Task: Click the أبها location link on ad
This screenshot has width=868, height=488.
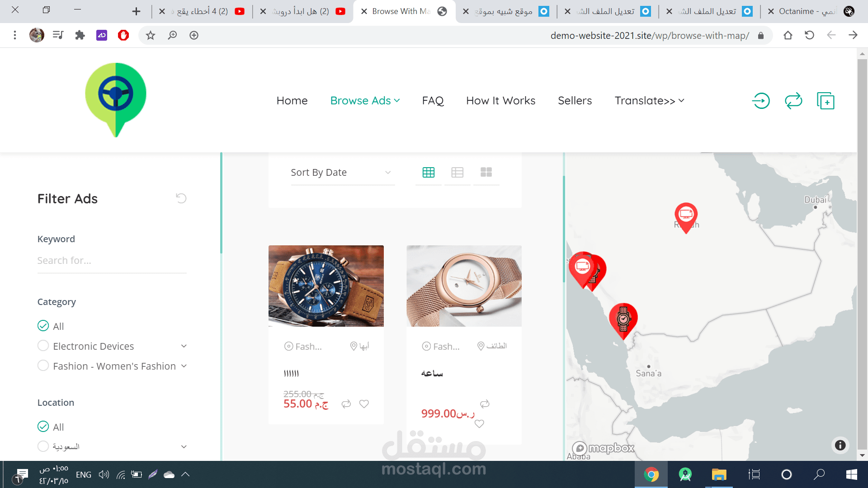Action: (x=360, y=346)
